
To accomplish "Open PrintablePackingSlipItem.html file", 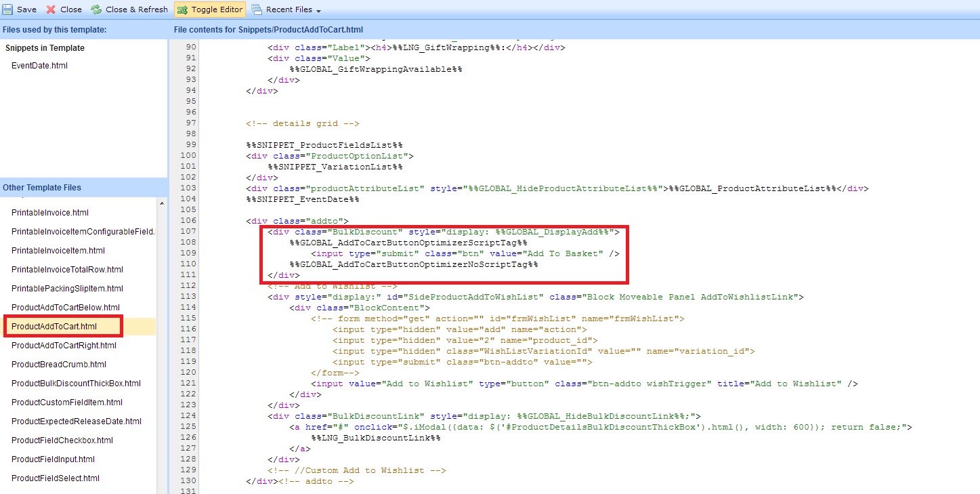I will 67,289.
